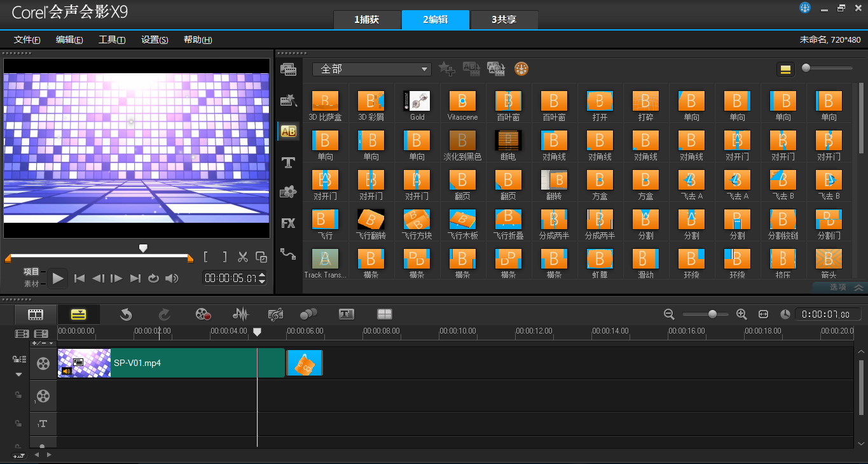Open the get more content reel icon
868x464 pixels.
point(521,69)
